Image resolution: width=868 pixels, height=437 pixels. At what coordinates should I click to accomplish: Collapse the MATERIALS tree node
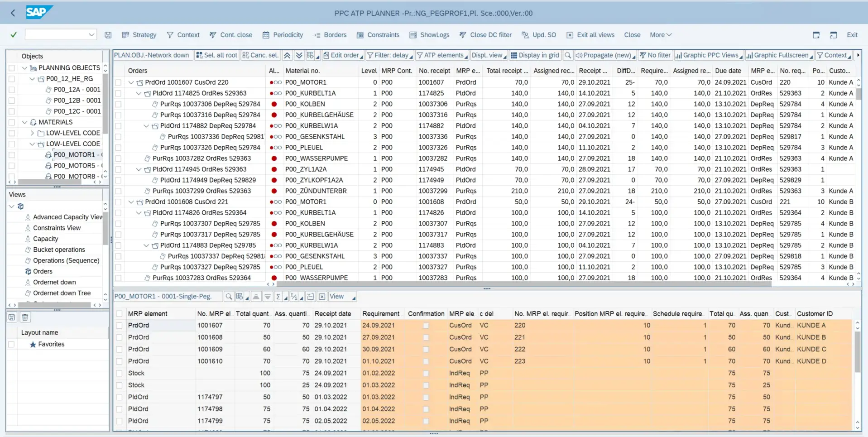[24, 122]
